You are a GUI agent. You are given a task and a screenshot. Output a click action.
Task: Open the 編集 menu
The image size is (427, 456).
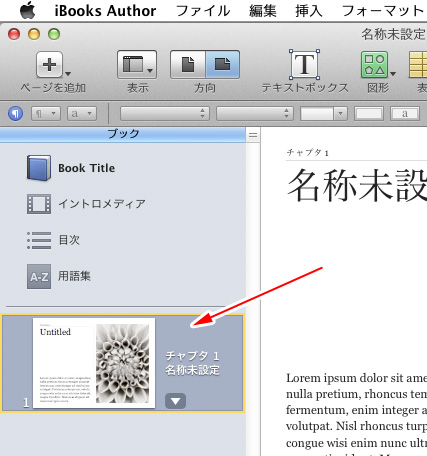[x=263, y=11]
